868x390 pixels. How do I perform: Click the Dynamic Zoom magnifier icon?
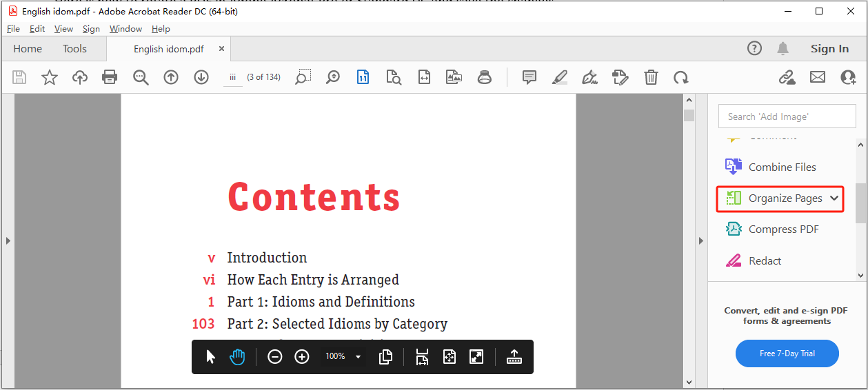click(x=333, y=77)
